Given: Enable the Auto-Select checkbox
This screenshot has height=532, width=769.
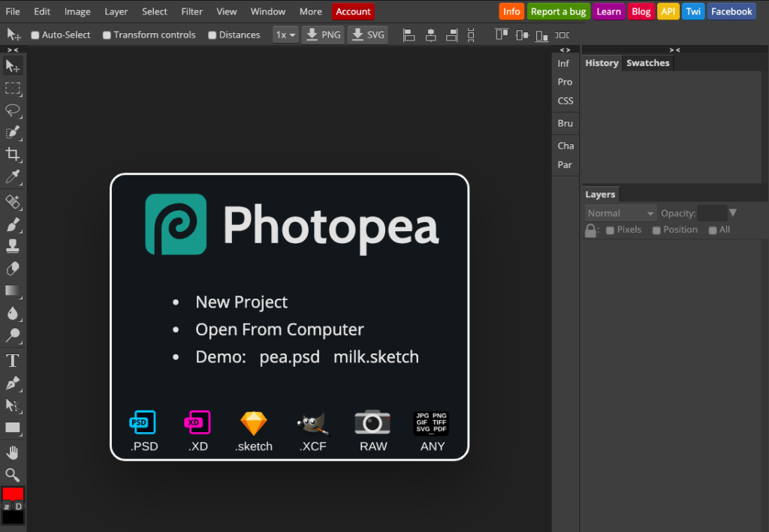Looking at the screenshot, I should [35, 35].
